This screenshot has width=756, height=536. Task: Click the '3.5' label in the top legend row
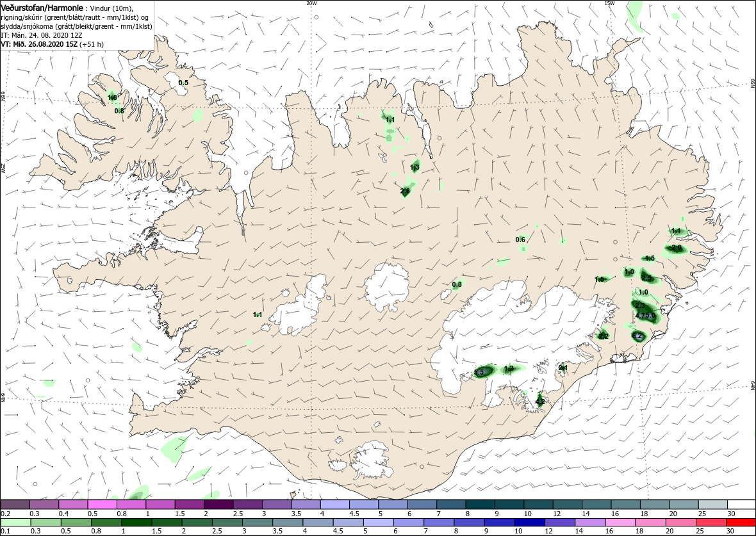click(x=296, y=514)
